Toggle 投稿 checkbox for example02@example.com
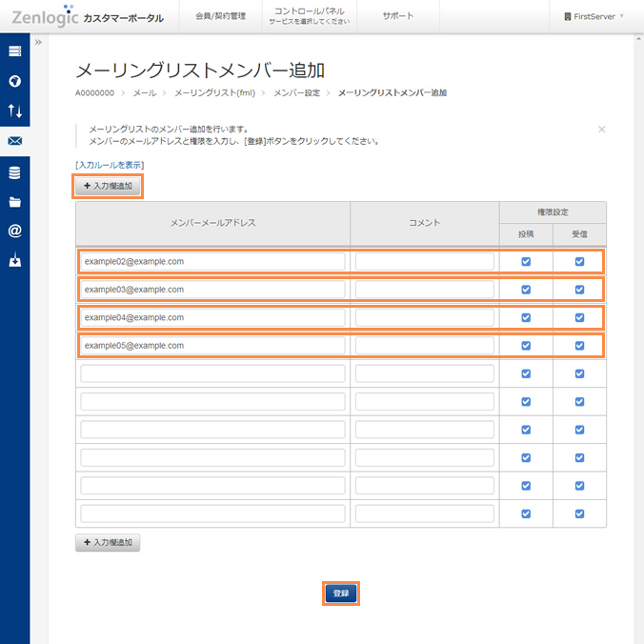Screen dimensions: 644x644 coord(526,262)
